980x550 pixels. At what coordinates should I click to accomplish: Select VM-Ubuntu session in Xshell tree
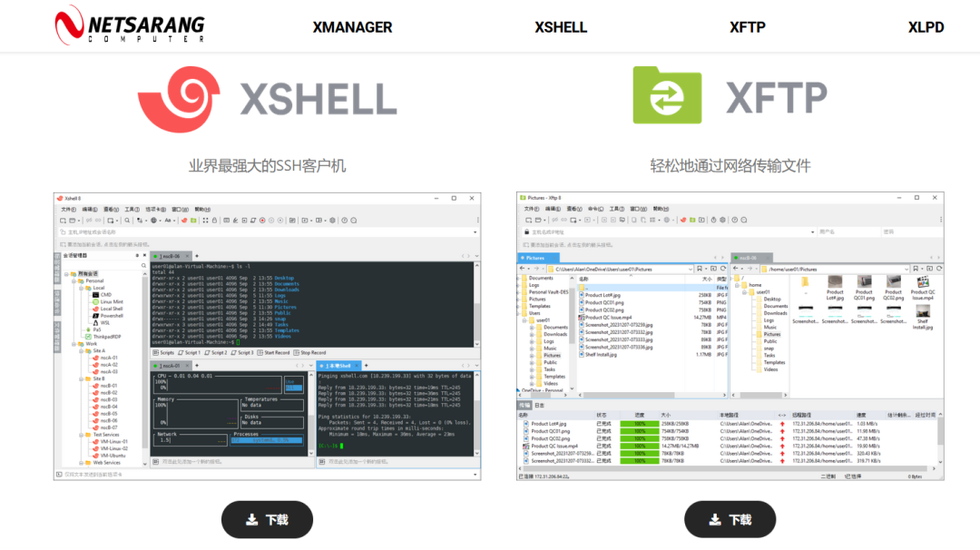(109, 456)
